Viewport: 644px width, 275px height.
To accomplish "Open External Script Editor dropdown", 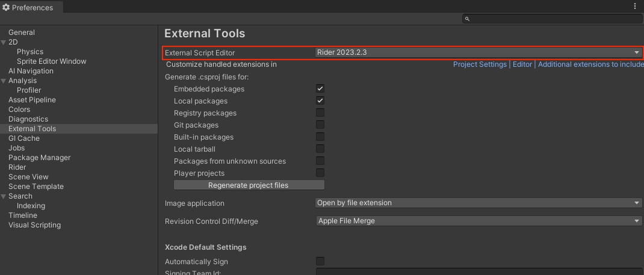I will (x=478, y=52).
